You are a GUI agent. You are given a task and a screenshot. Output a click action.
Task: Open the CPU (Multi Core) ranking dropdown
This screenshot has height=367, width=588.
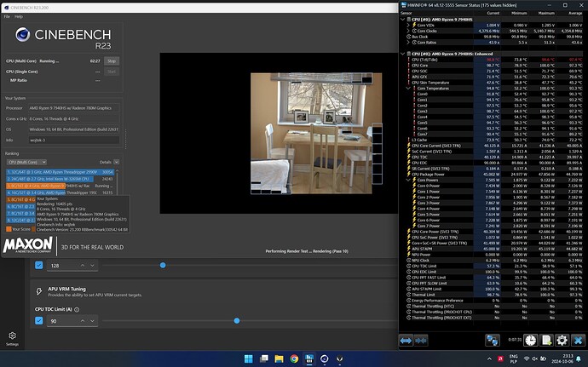pyautogui.click(x=26, y=161)
